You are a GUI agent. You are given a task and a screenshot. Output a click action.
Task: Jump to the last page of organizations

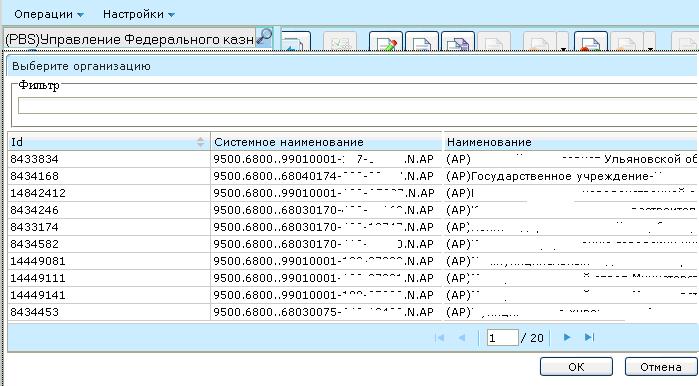(589, 337)
